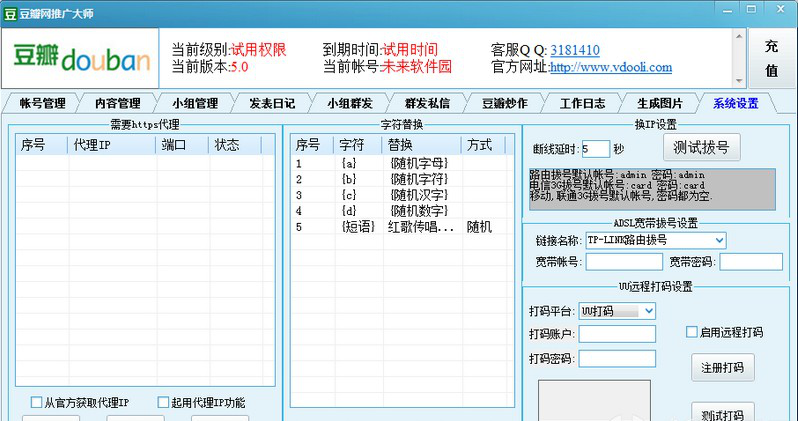Select the {b} 随机字符 row
This screenshot has height=421, width=798.
[x=402, y=179]
